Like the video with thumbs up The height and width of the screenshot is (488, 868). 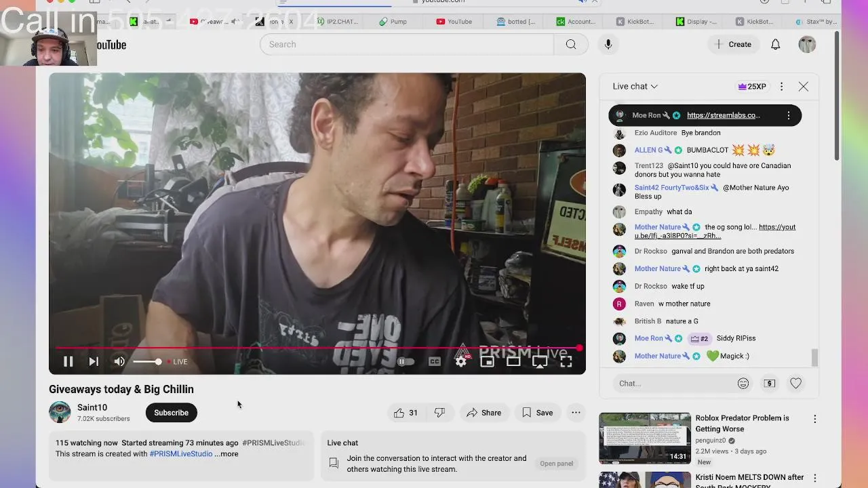pos(406,413)
